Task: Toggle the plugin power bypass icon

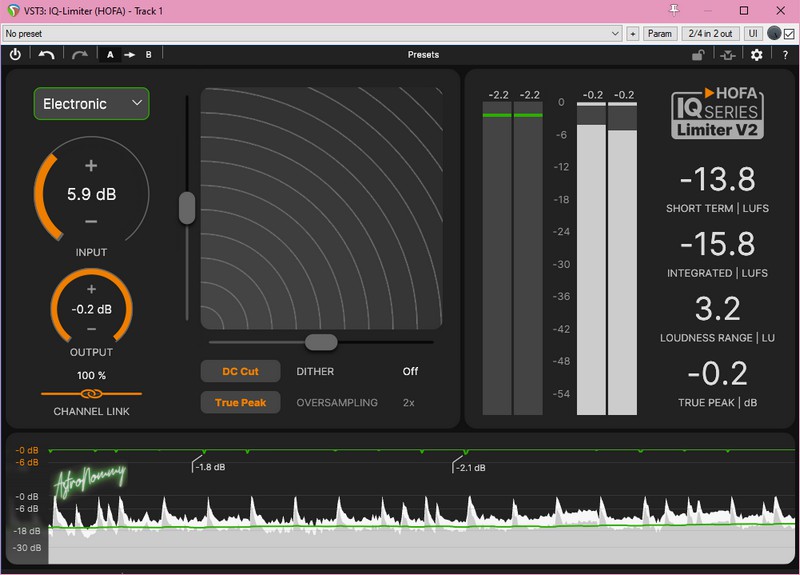Action: coord(15,55)
